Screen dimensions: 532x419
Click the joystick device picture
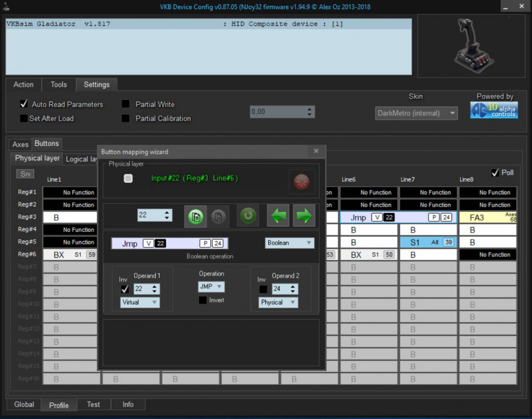tap(470, 46)
